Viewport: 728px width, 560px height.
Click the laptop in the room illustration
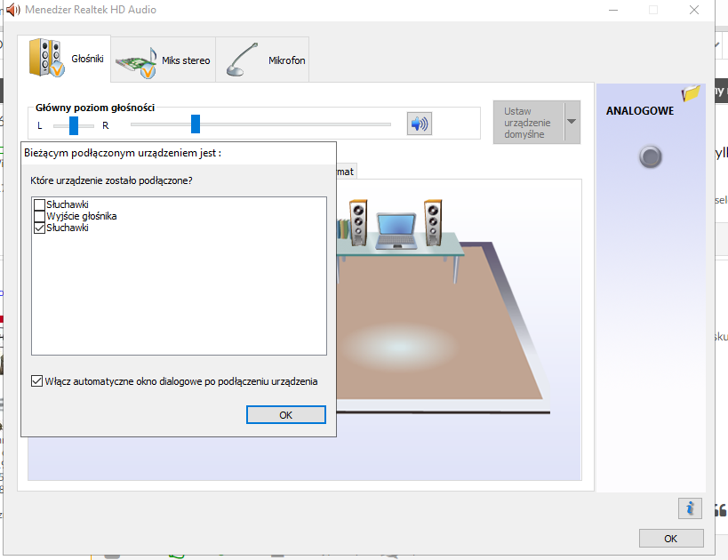coord(396,231)
